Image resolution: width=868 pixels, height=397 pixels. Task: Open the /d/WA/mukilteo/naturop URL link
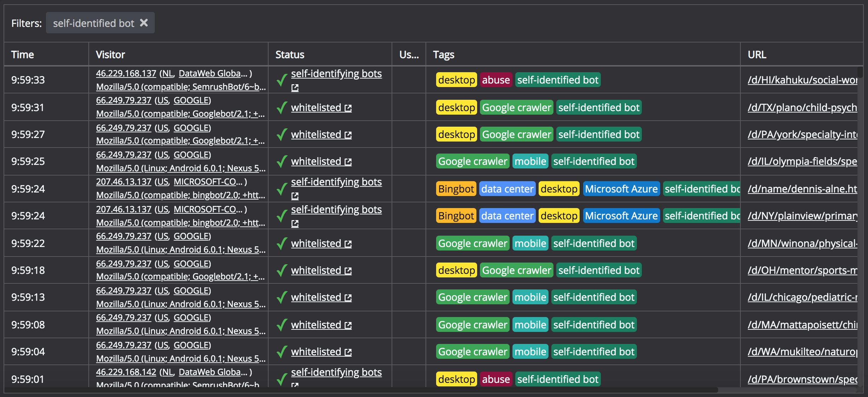pos(802,352)
